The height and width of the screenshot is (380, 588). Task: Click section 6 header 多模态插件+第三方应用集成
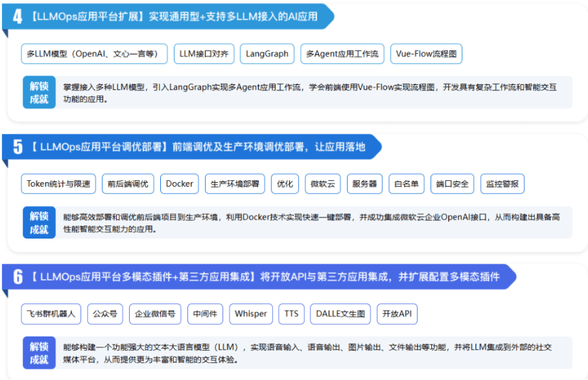pos(259,277)
